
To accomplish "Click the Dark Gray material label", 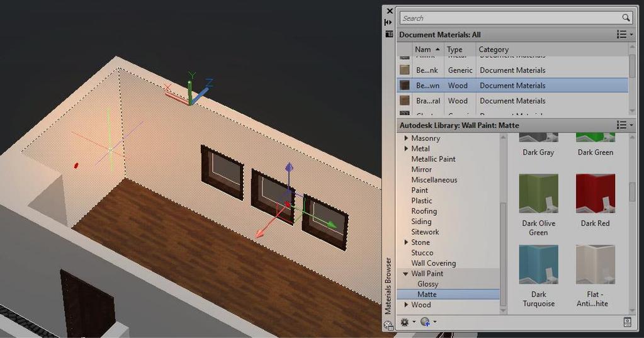I will click(x=538, y=152).
